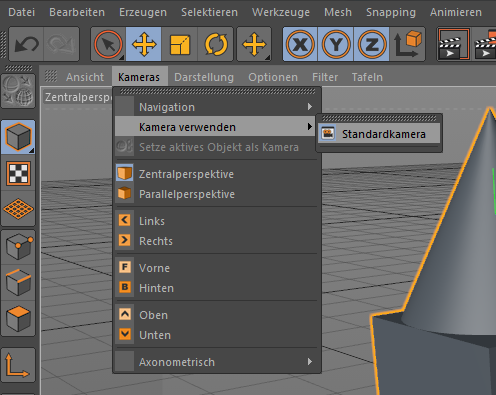
Task: Click the last-used tool cross icon
Action: click(x=254, y=44)
